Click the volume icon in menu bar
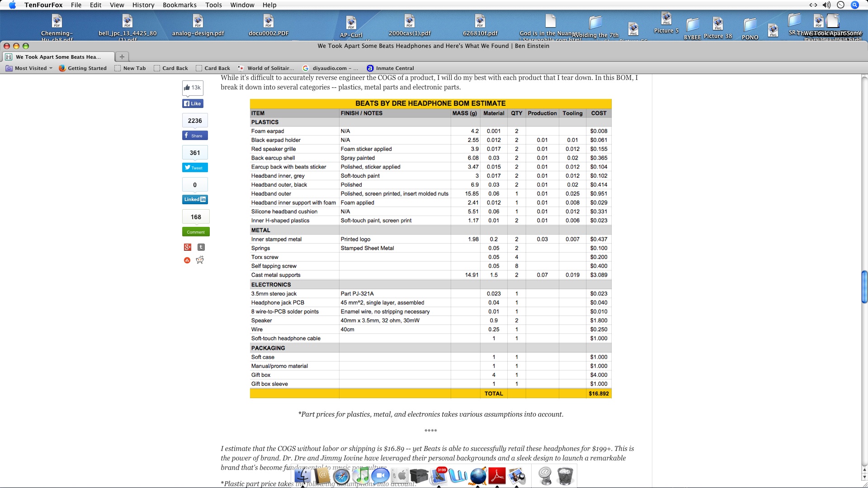The image size is (868, 488). tap(826, 5)
